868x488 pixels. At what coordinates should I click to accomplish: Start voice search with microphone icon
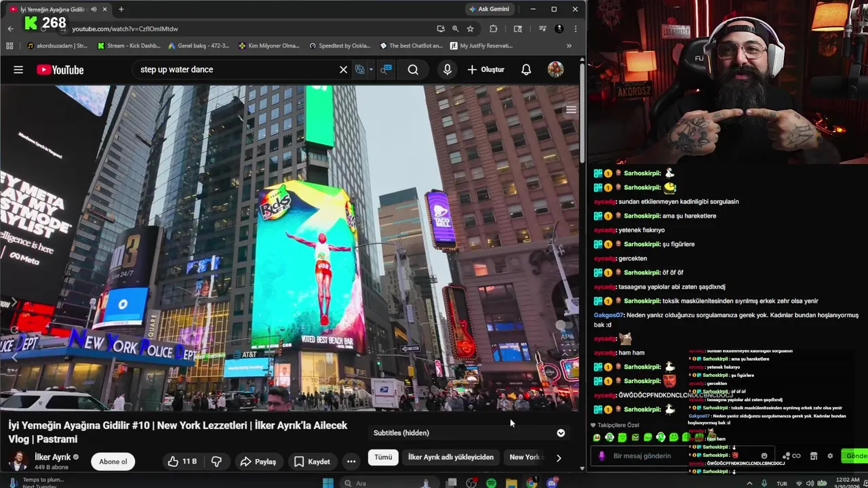pyautogui.click(x=447, y=70)
